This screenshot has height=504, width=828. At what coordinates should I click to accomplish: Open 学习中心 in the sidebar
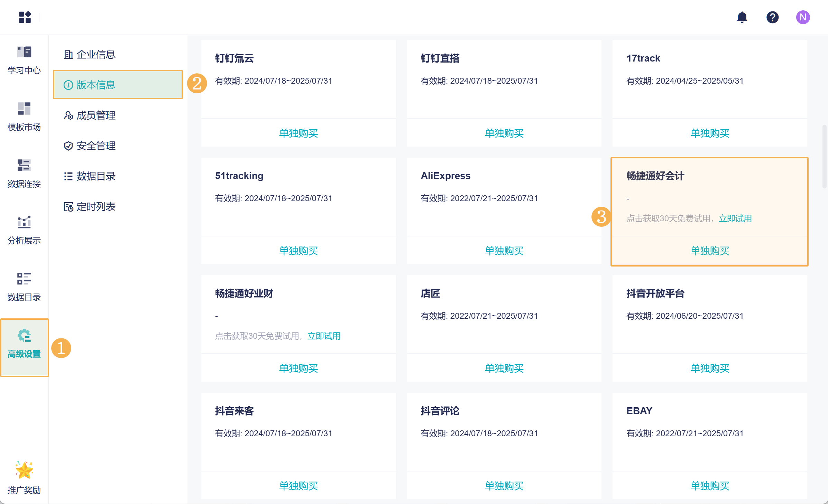(x=24, y=60)
